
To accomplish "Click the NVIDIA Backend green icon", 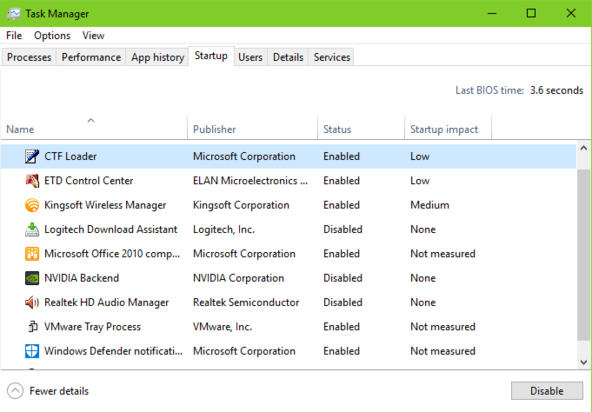I will pyautogui.click(x=32, y=278).
